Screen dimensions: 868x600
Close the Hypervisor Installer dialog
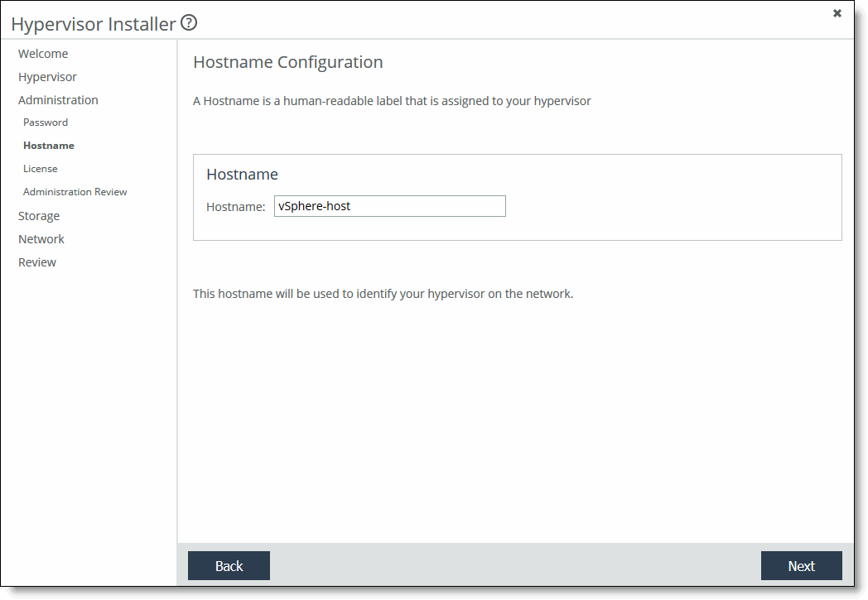[837, 13]
